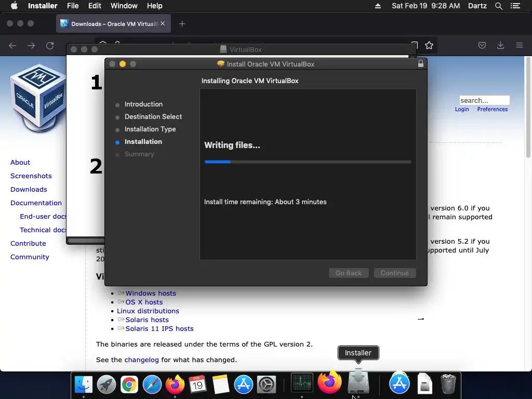Screen dimensions: 532x399
Task: Click the Continue button in installer
Action: coord(395,273)
